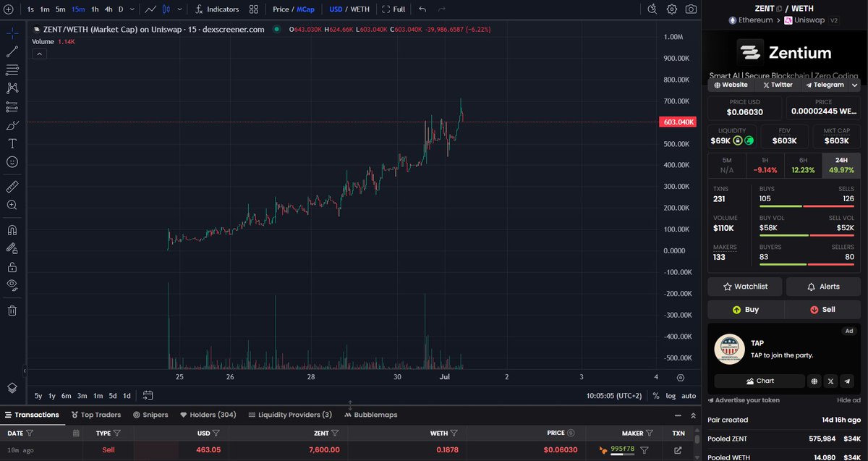This screenshot has width=868, height=461.
Task: Select the trend line drawing tool
Action: [12, 51]
